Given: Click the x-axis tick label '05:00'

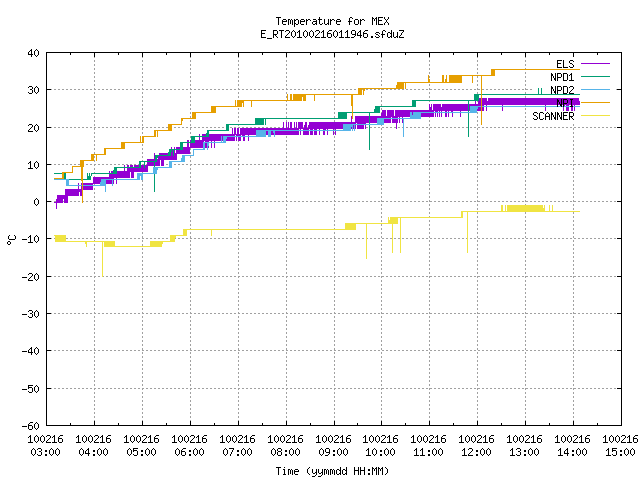Looking at the screenshot, I should [x=142, y=452].
